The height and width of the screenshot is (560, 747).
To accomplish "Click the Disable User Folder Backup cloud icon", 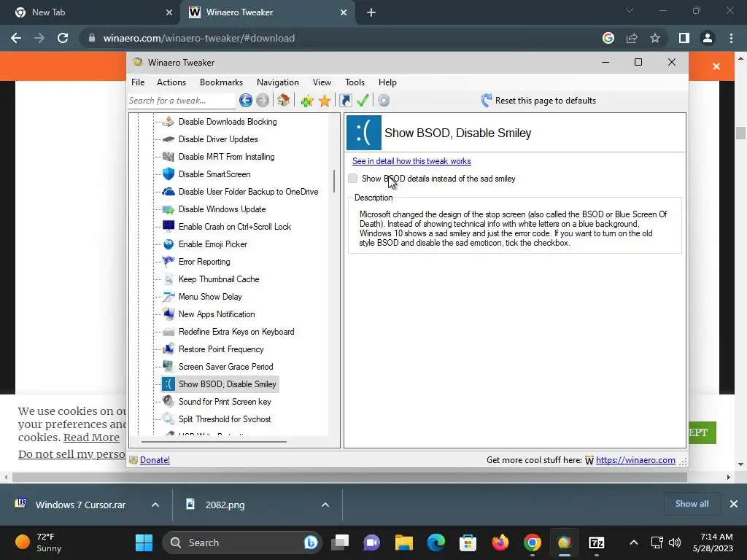I will click(x=169, y=192).
